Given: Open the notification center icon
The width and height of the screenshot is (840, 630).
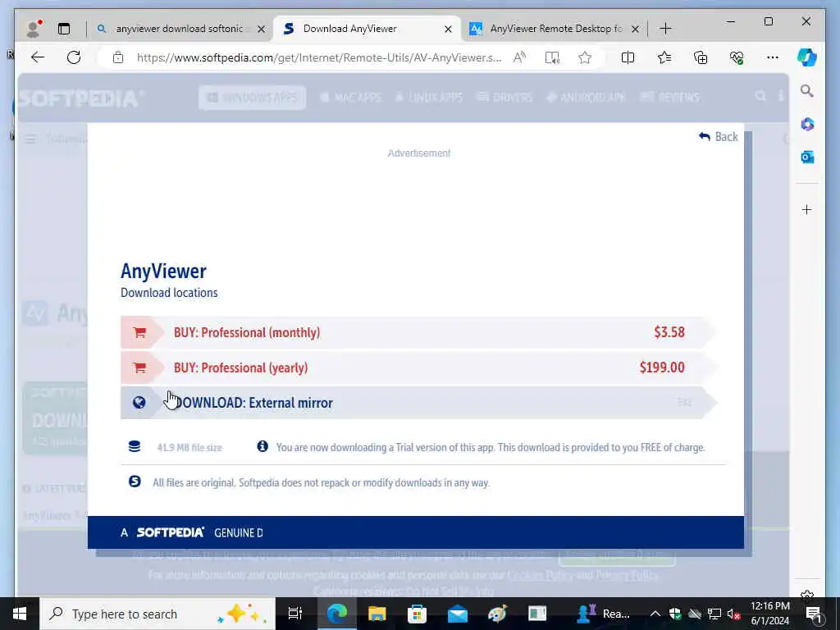Looking at the screenshot, I should (x=814, y=614).
